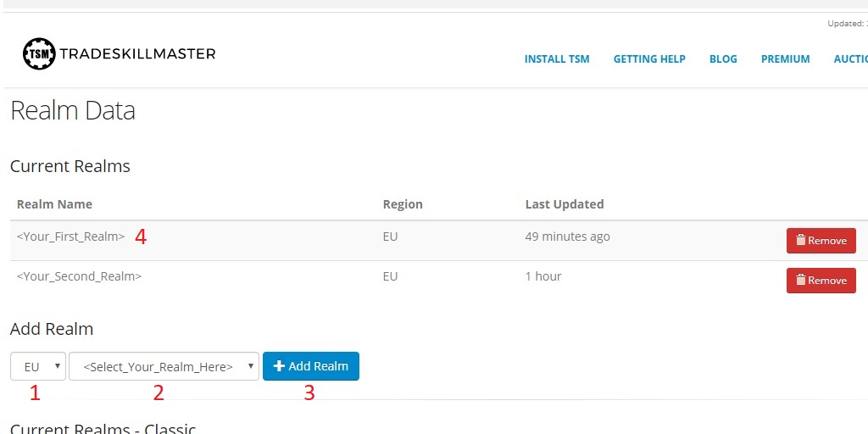Click the partially visible AUCTI nav item

(x=850, y=59)
